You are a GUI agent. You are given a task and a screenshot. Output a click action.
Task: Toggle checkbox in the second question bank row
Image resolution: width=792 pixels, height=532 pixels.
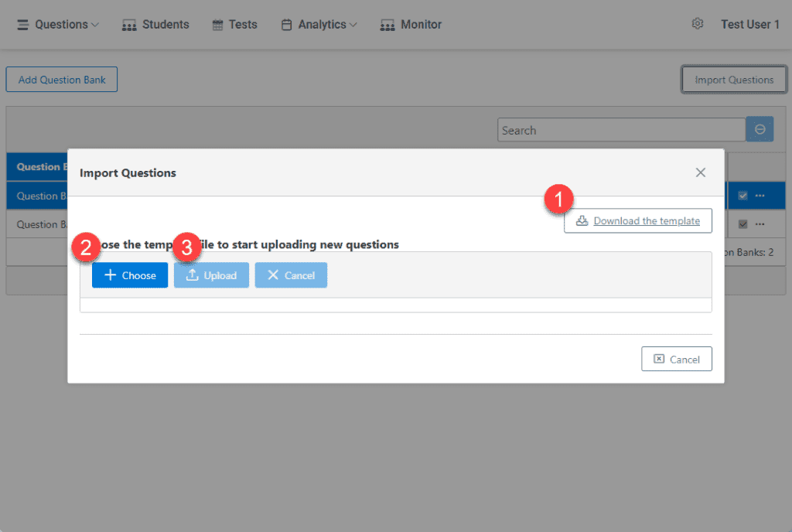pos(742,223)
